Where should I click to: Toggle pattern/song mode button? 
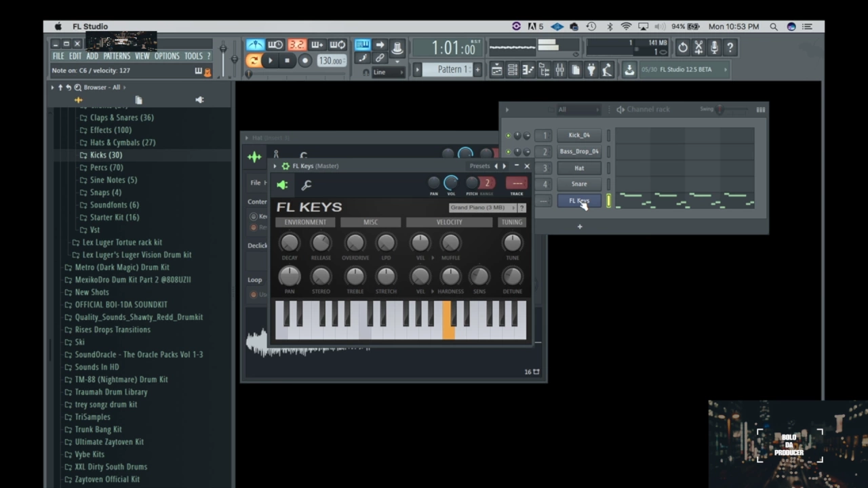tap(254, 61)
